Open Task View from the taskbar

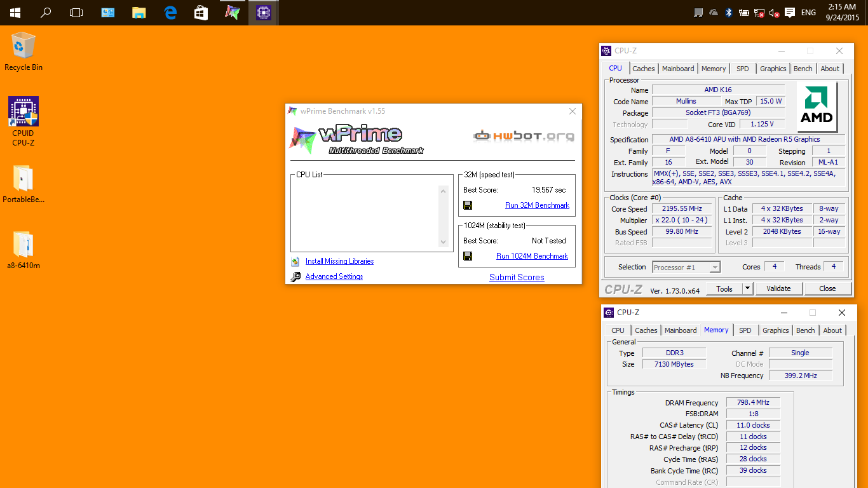pyautogui.click(x=76, y=12)
